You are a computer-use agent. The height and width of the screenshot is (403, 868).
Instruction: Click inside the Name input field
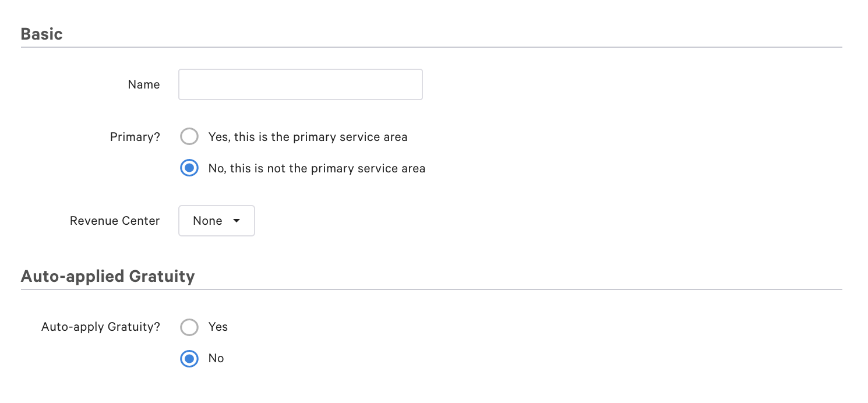300,84
